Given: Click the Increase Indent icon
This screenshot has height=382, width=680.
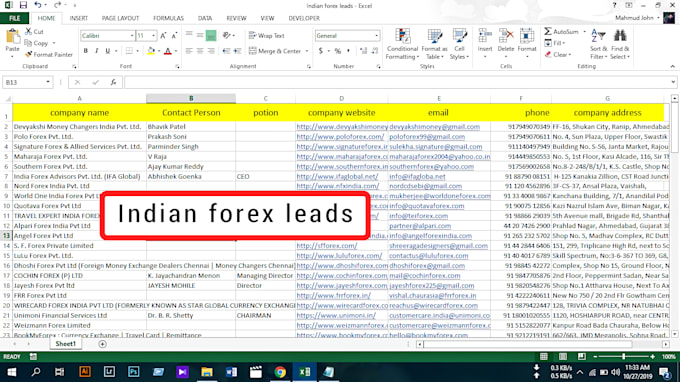Looking at the screenshot, I should point(237,51).
